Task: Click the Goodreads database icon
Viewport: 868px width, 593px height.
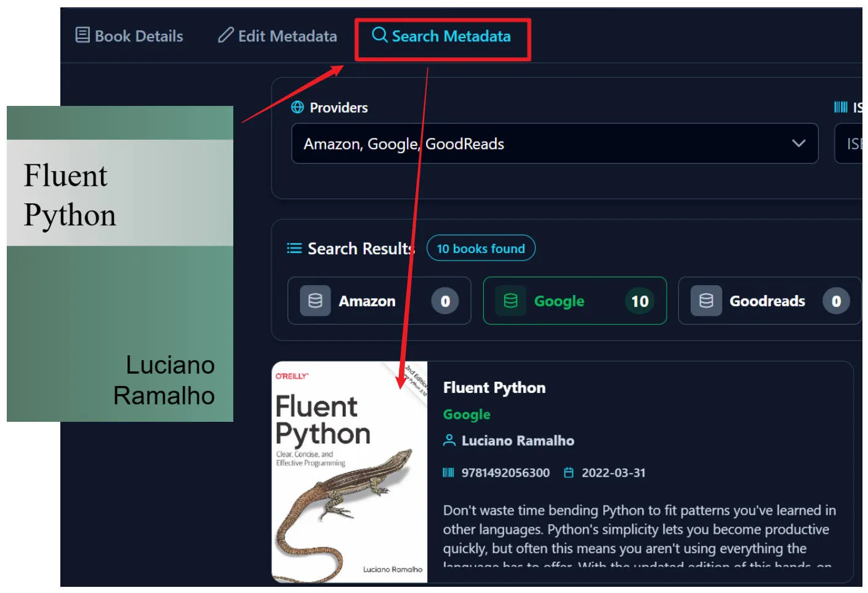Action: tap(706, 301)
